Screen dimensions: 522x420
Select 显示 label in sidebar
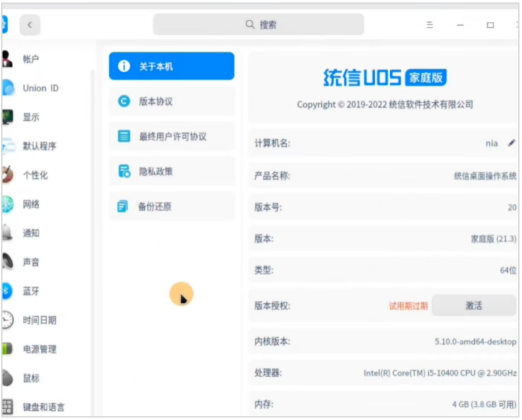coord(30,117)
